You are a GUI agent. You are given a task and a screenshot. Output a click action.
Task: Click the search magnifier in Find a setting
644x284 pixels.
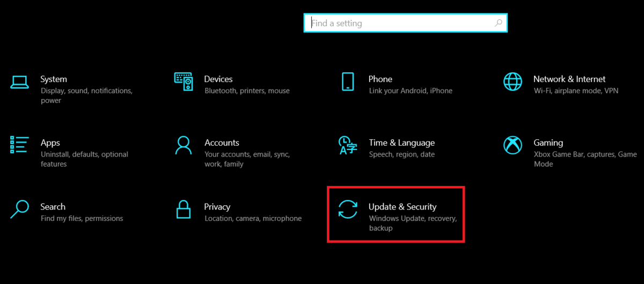[x=499, y=23]
